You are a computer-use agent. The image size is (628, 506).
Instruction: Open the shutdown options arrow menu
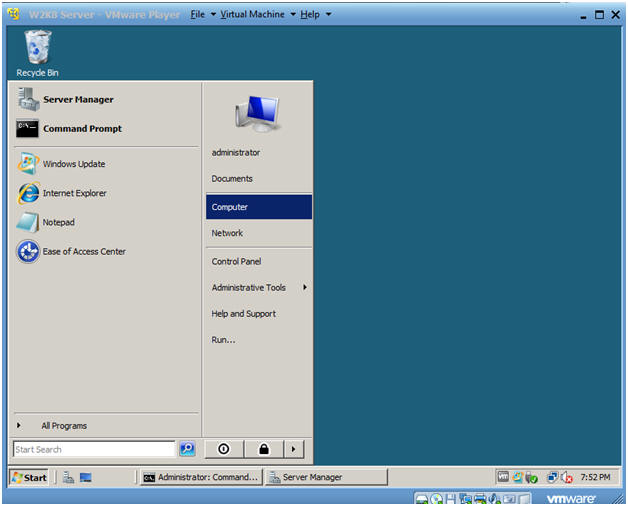click(x=294, y=449)
